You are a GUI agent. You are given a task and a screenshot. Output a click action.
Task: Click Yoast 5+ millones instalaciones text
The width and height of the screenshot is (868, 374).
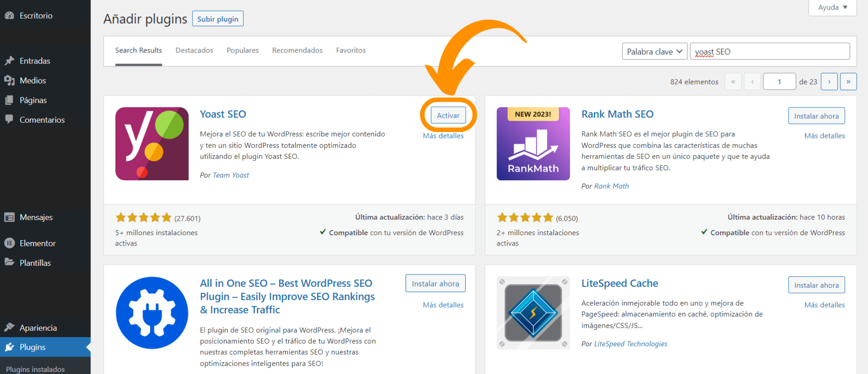(x=156, y=238)
